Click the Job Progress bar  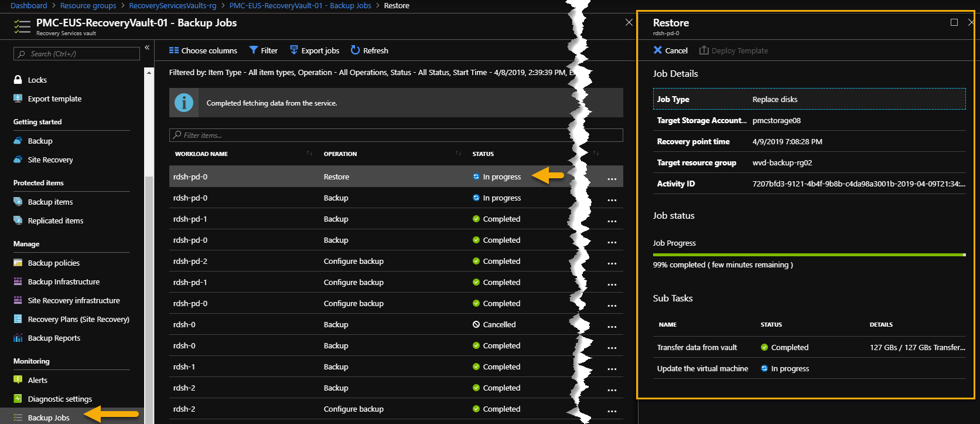coord(809,255)
